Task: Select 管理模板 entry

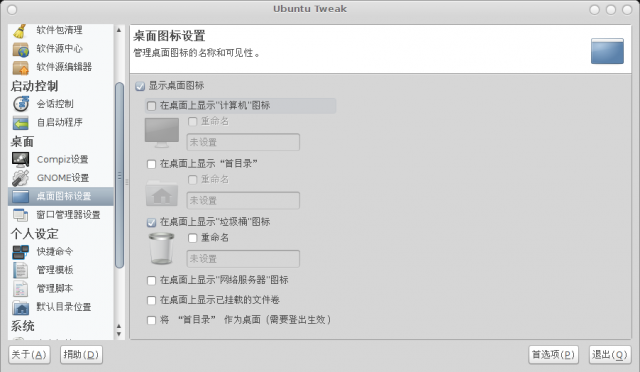Action: tap(55, 270)
